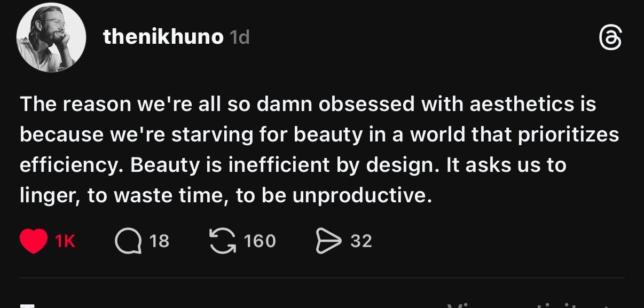
Task: Repost using the circular arrows icon
Action: [x=223, y=241]
